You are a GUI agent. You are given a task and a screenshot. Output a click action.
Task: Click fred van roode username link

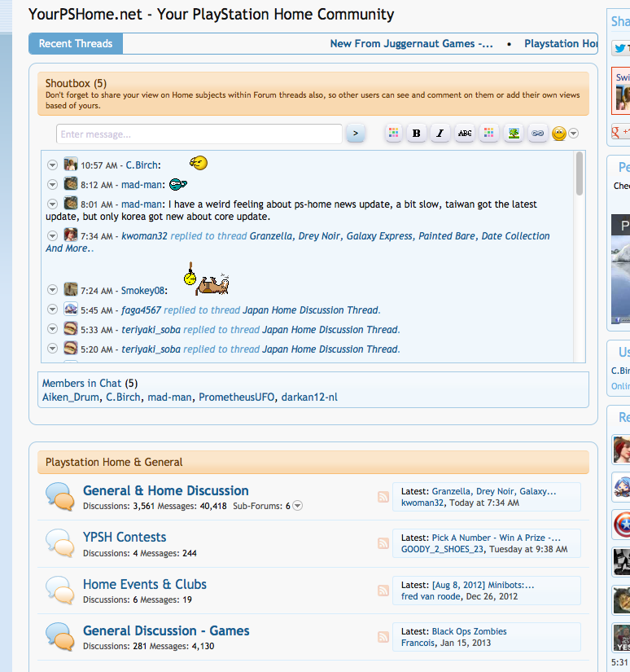pyautogui.click(x=431, y=596)
